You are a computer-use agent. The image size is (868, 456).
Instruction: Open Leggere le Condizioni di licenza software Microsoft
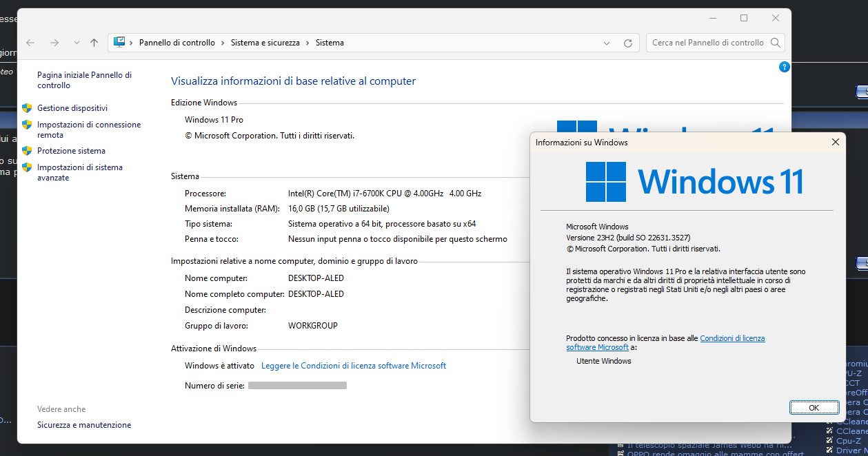click(354, 366)
